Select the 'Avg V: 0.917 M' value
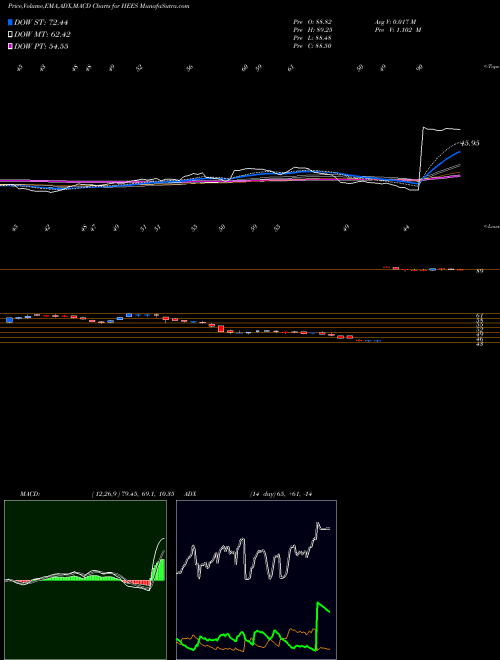The image size is (500, 660). 398,21
